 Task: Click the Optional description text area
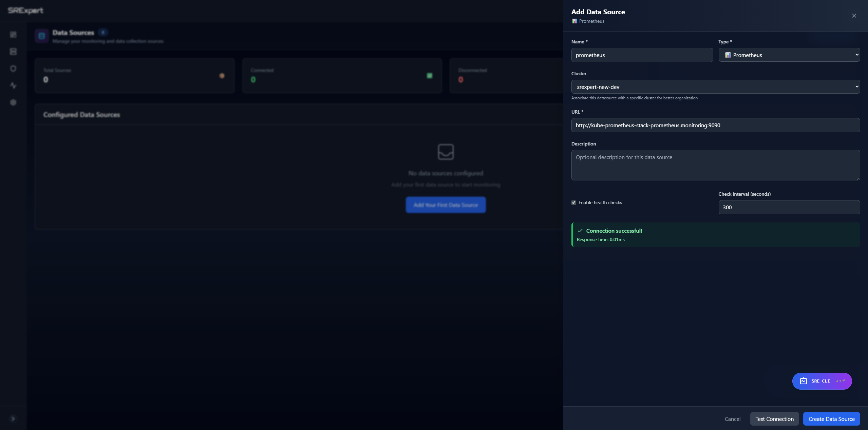click(x=715, y=165)
